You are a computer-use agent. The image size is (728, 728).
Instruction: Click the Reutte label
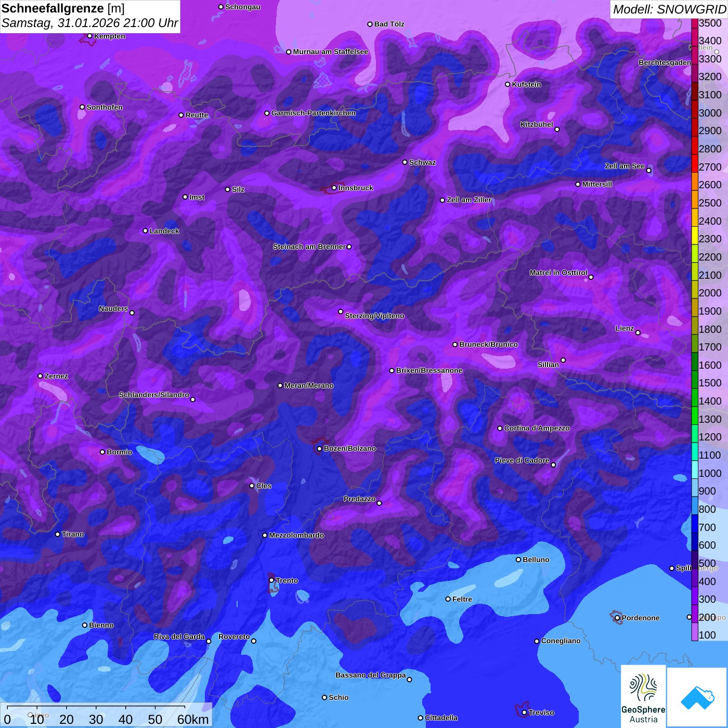pyautogui.click(x=197, y=115)
